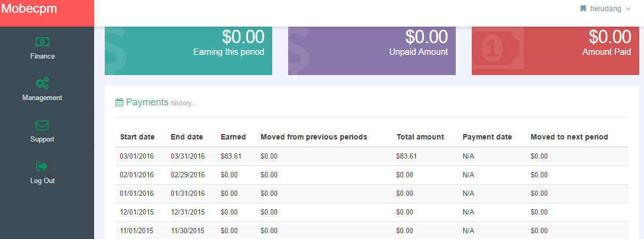Select the Finance menu label
Screen dimensions: 644x239
[43, 56]
